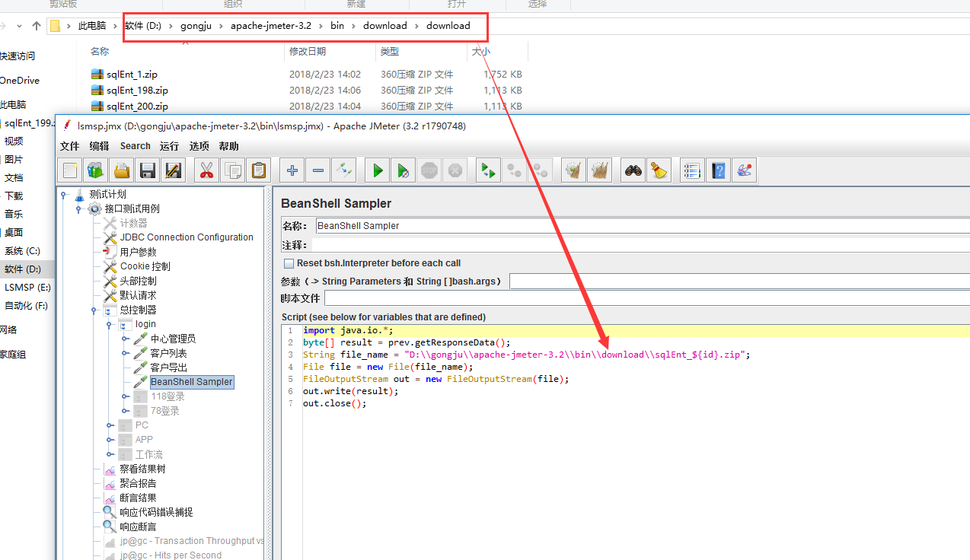Select 察看结果树 listener
Screen dimensions: 970x560
click(x=142, y=469)
